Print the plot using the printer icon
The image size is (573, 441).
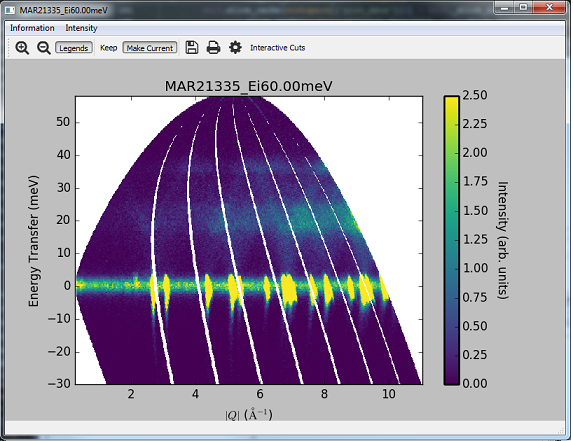213,47
